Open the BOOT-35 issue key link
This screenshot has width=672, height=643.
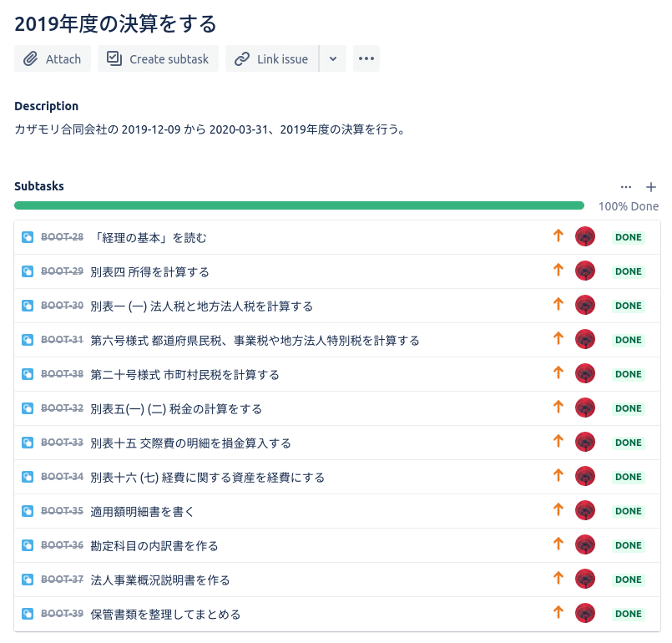pyautogui.click(x=62, y=511)
